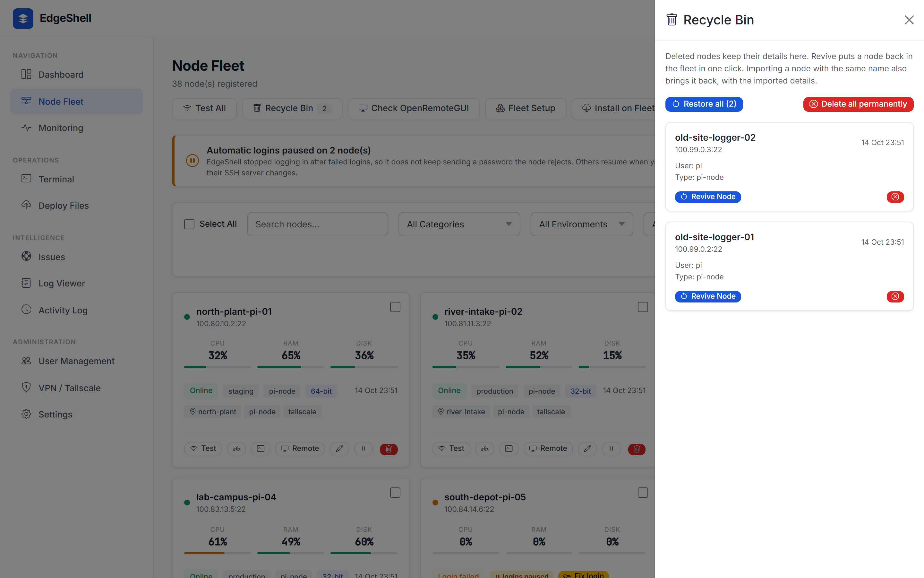Click Delete all permanently button
Viewport: 924px width, 578px height.
tap(858, 104)
